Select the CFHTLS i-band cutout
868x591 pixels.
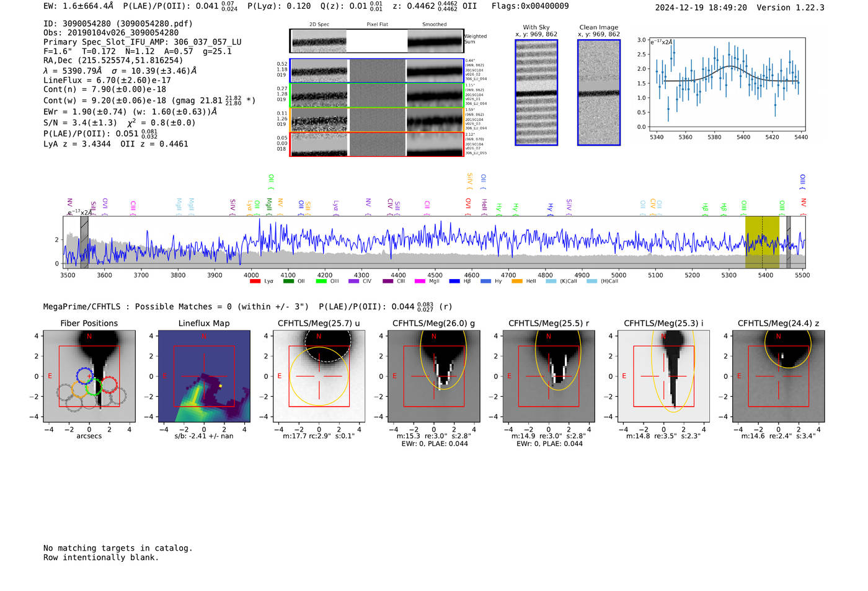tap(663, 376)
